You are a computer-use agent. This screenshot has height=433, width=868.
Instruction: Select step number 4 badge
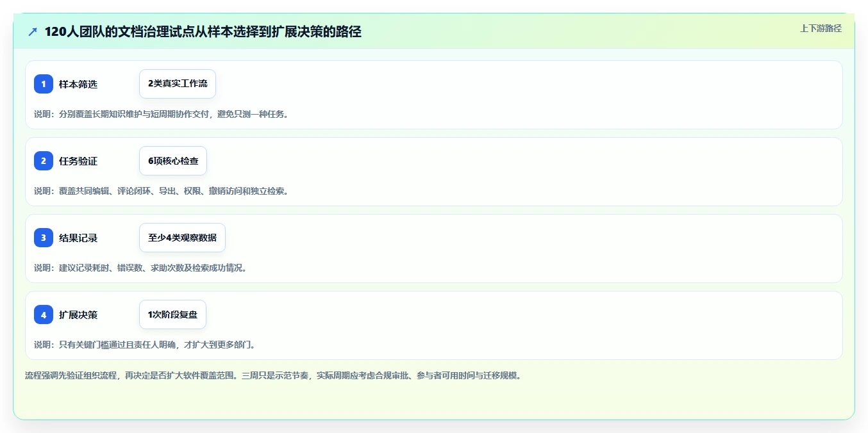(x=44, y=315)
